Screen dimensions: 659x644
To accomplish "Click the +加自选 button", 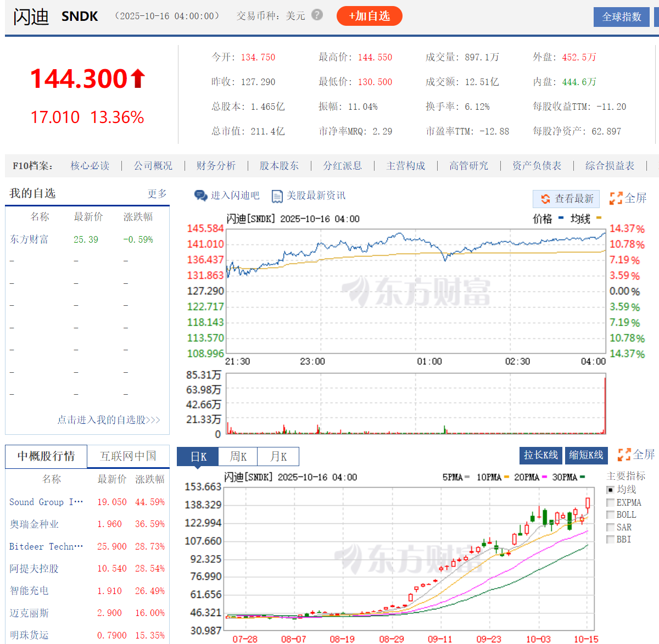I will click(370, 16).
